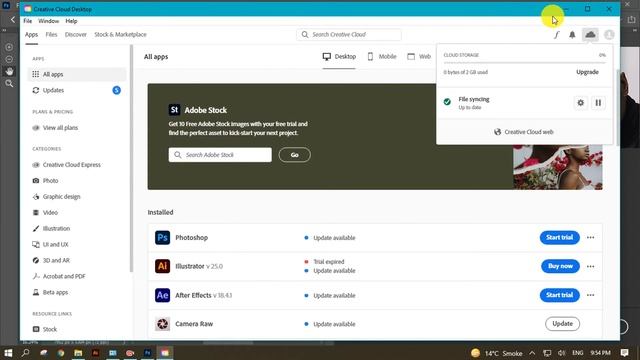
Task: Click the Camera Raw app icon
Action: 162,324
